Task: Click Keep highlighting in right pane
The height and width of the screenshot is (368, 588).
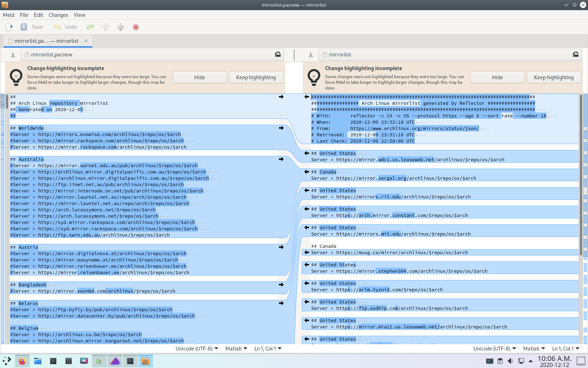Action: 554,77
